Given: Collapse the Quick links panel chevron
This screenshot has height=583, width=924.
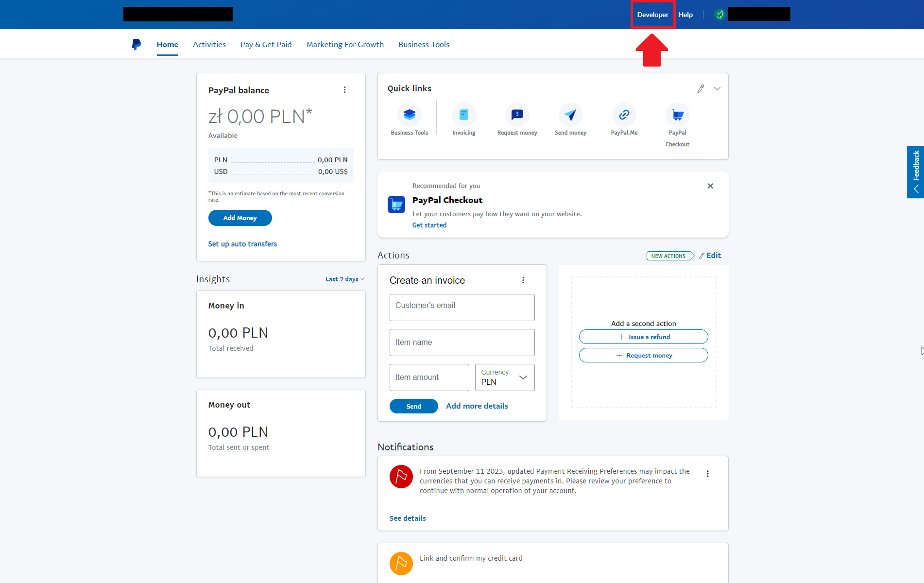Looking at the screenshot, I should [717, 89].
